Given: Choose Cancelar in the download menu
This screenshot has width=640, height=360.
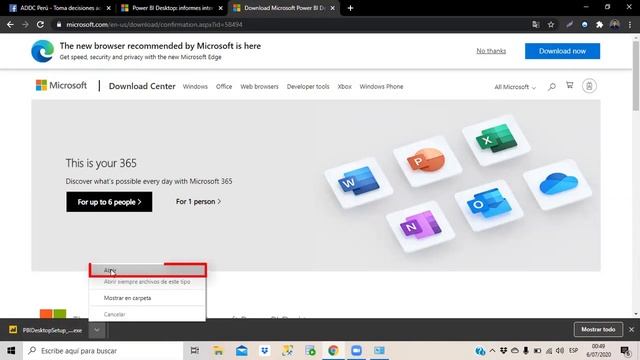Looking at the screenshot, I should click(147, 314).
